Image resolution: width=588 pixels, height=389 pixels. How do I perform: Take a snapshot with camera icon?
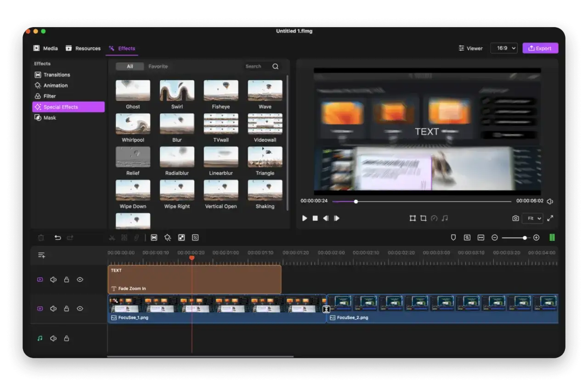click(x=515, y=218)
